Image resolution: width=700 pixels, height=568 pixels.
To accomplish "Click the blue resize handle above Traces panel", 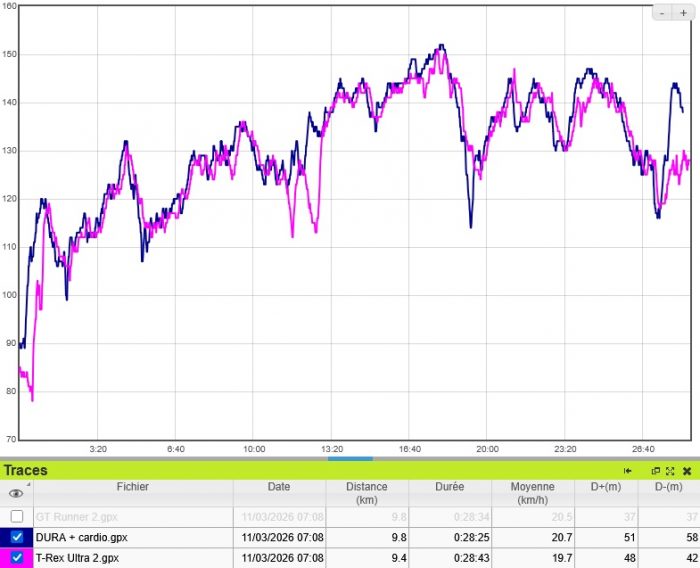I will (350, 459).
